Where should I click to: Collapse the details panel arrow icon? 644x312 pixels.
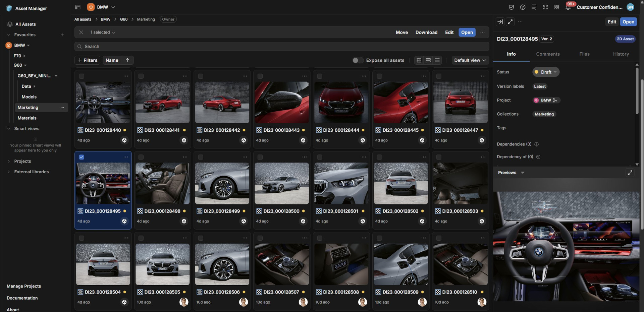[500, 22]
